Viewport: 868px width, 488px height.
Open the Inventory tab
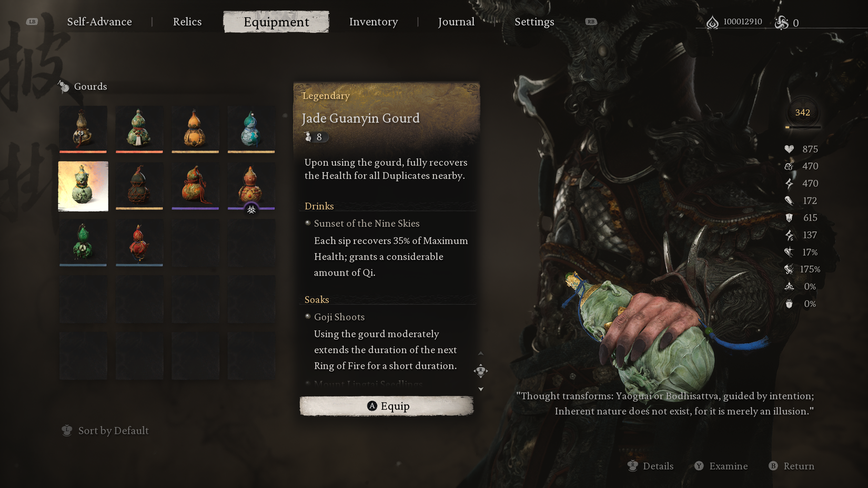tap(374, 22)
